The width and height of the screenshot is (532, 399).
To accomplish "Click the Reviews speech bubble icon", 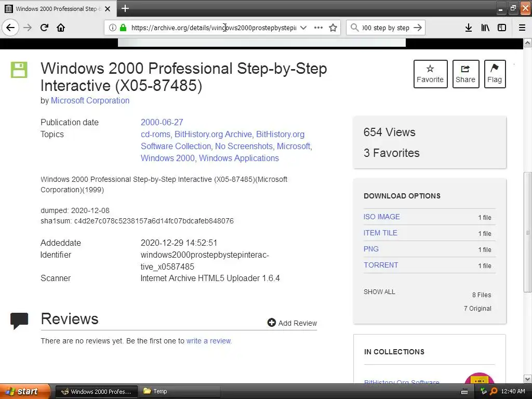I will [19, 321].
